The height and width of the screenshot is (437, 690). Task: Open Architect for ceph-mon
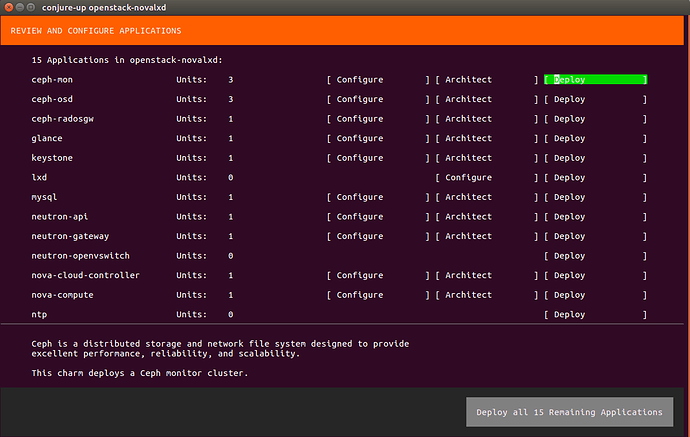tap(487, 80)
